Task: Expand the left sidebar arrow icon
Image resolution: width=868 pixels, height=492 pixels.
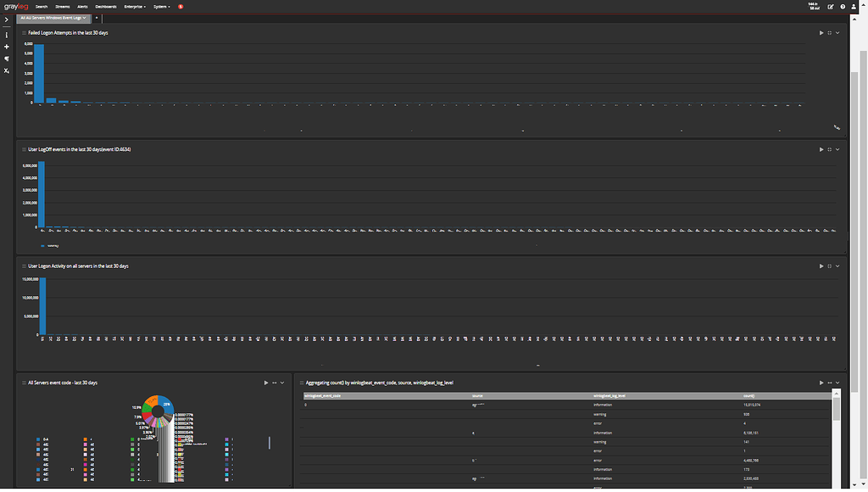Action: (x=6, y=20)
